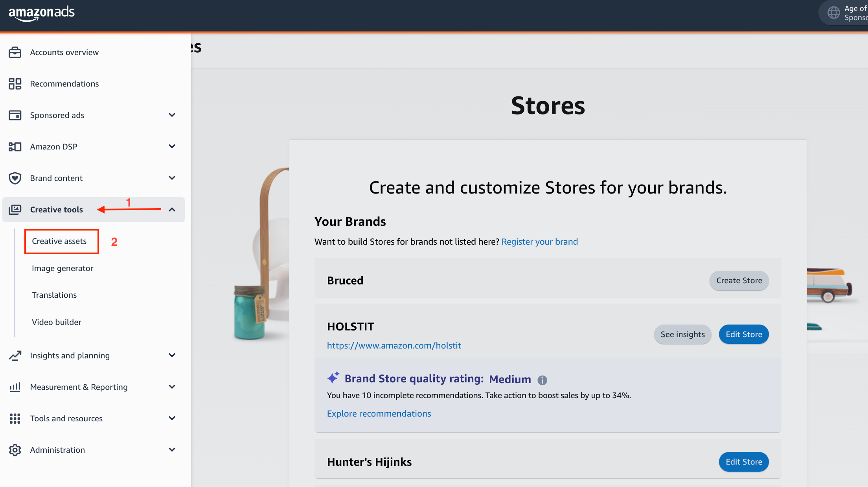Click the globe icon in header
This screenshot has width=868, height=487.
click(833, 13)
